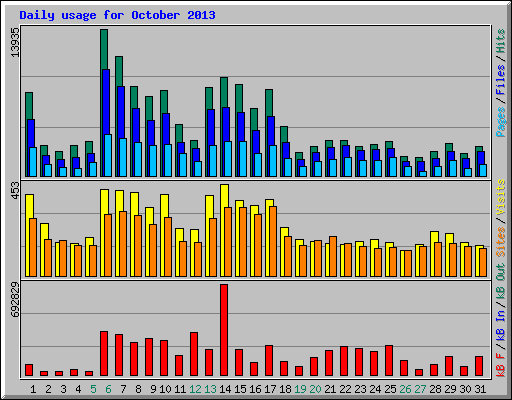Screen dimensions: 512x400
Task: Click the dark blue files bar for day 17
Action: click(x=271, y=131)
